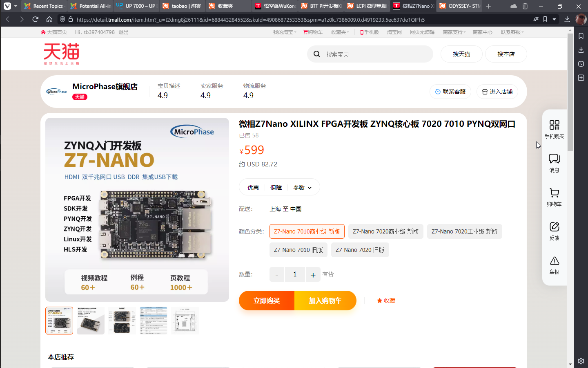Screen dimensions: 588x368
Task: Add a web panel in sidebar
Action: pyautogui.click(x=581, y=78)
